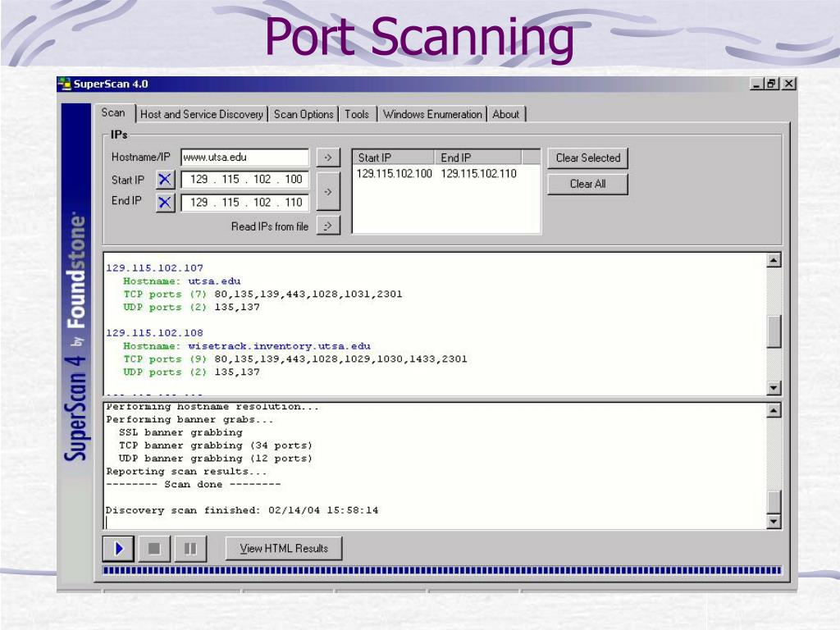Add IP range using arrow beside Start IP
Screen dimensions: 840x630
click(328, 191)
